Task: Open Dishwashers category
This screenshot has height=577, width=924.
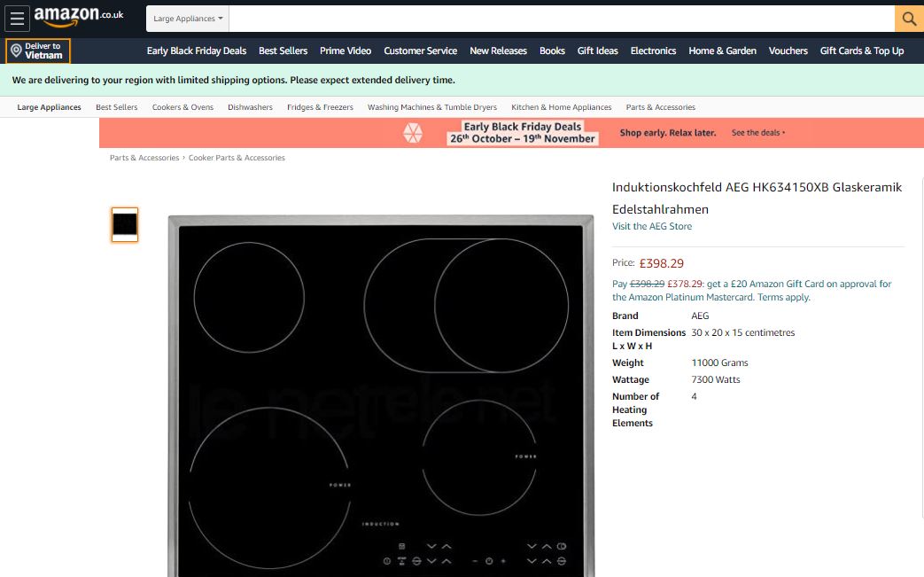Action: pos(250,107)
